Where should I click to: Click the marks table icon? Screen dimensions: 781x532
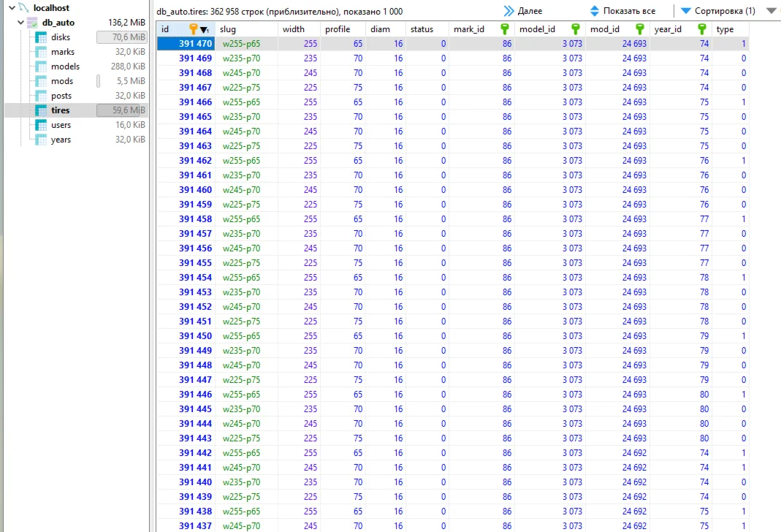tap(41, 52)
